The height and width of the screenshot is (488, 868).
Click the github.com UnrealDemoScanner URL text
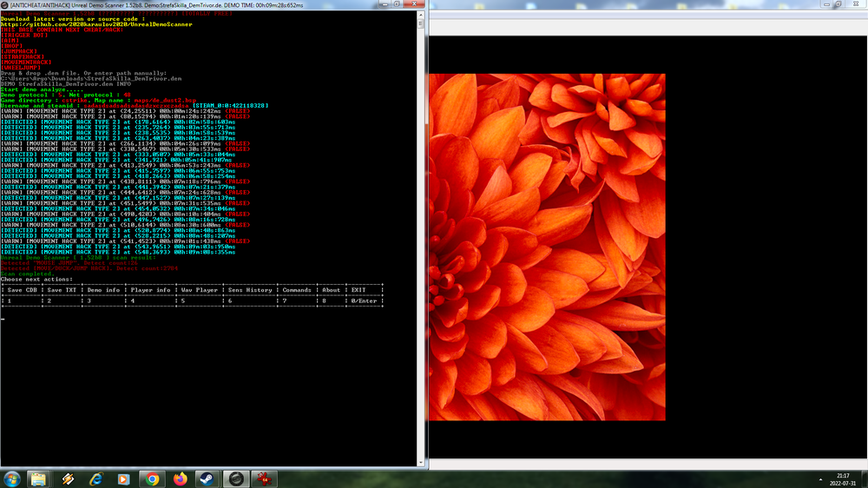96,24
